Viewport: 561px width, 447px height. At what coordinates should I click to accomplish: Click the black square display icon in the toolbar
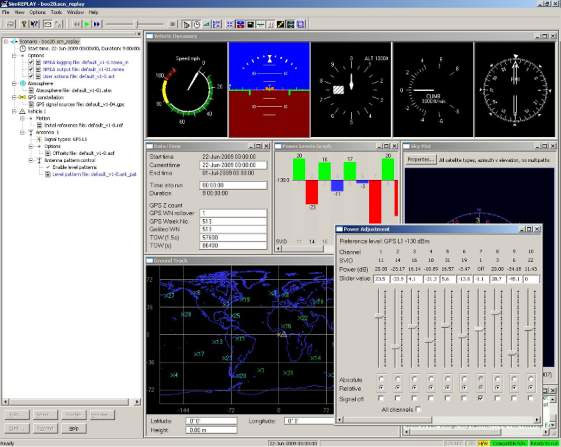(250, 24)
